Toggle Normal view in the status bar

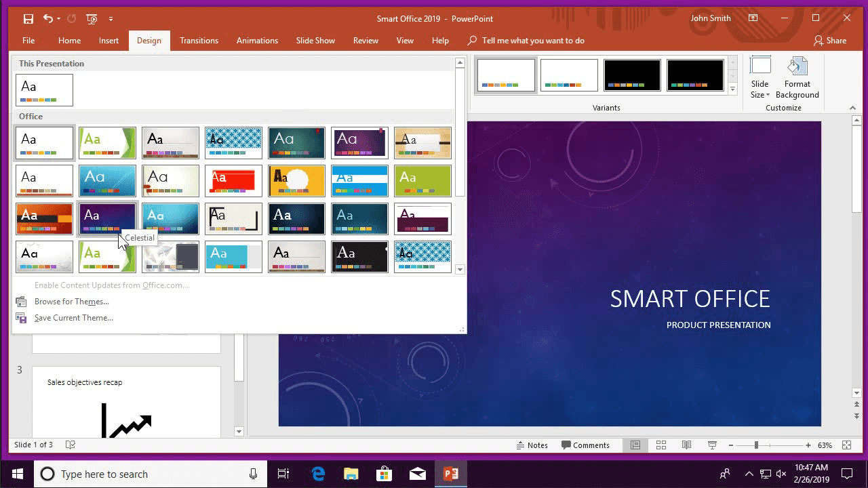[635, 445]
